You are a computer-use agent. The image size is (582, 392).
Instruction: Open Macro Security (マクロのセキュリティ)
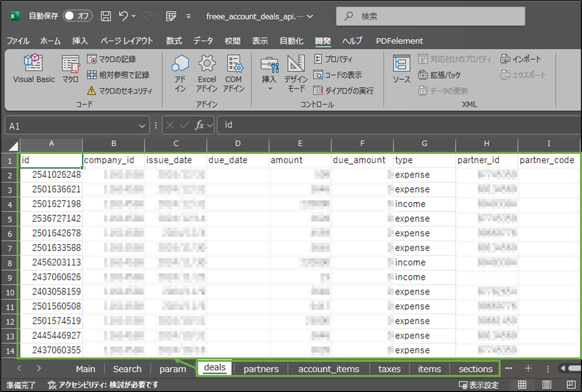point(119,91)
